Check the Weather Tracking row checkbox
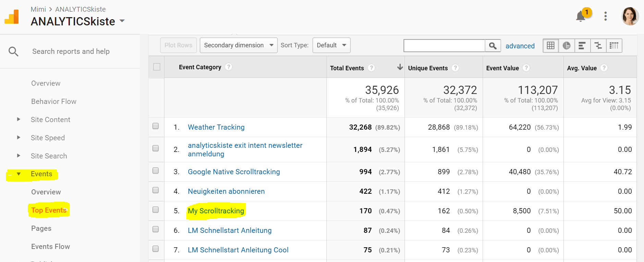The width and height of the screenshot is (644, 262). tap(156, 126)
